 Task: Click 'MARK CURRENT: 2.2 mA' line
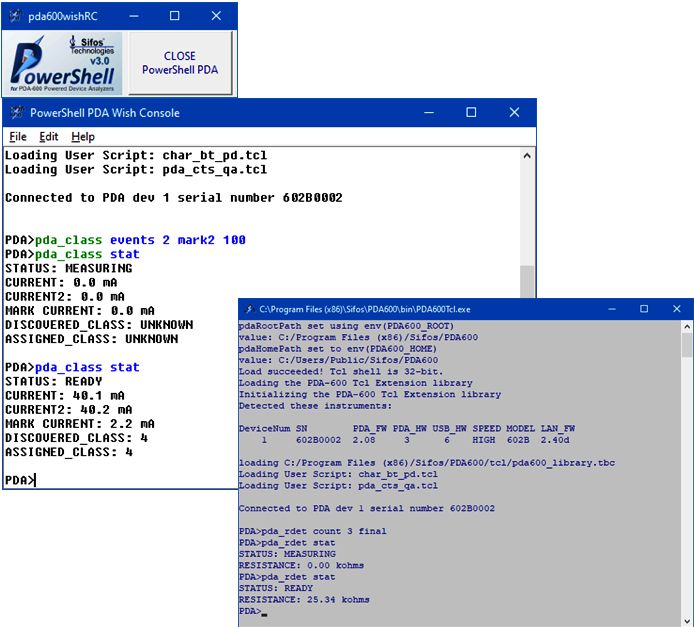[80, 423]
